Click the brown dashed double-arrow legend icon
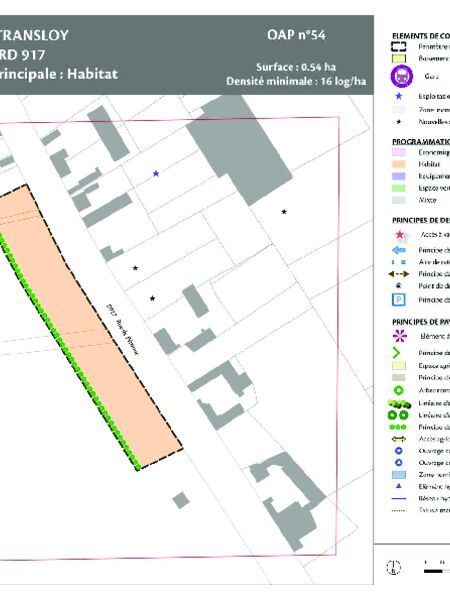Viewport: 450px width, 600px height. [398, 274]
